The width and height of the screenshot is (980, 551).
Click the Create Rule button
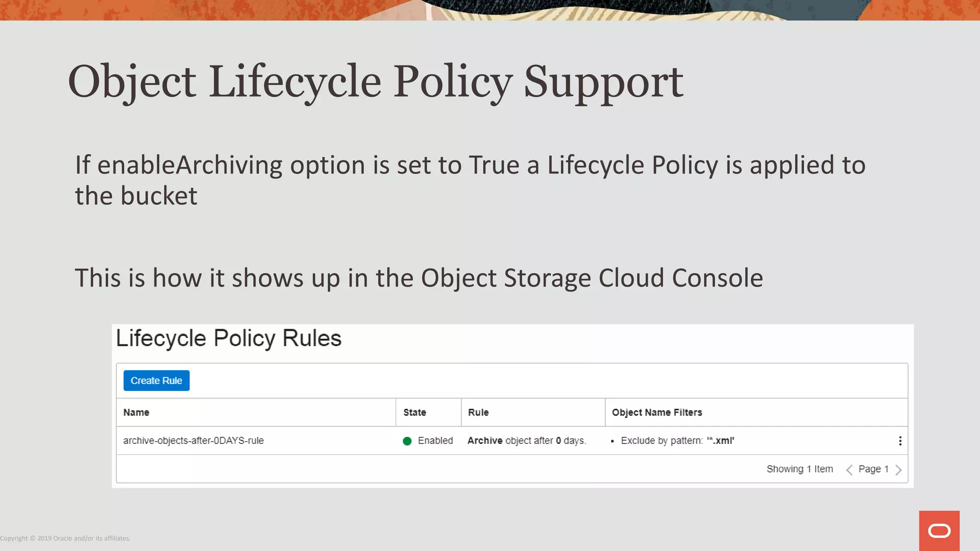tap(156, 381)
